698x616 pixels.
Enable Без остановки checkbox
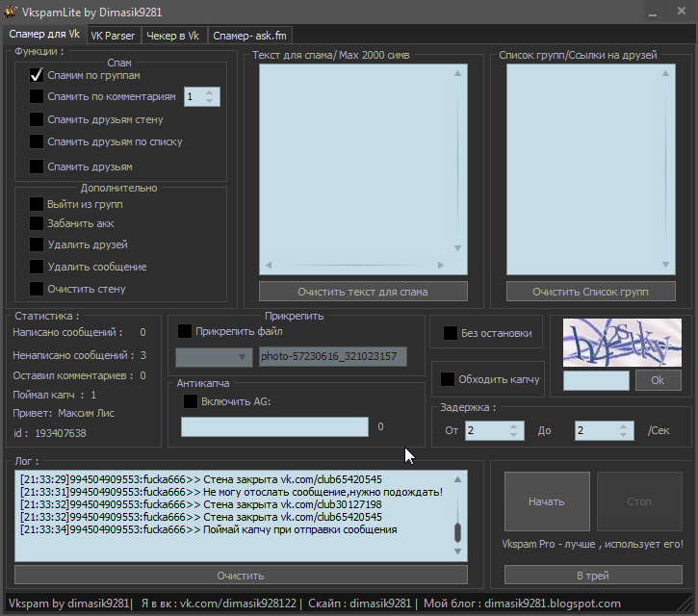pyautogui.click(x=451, y=333)
